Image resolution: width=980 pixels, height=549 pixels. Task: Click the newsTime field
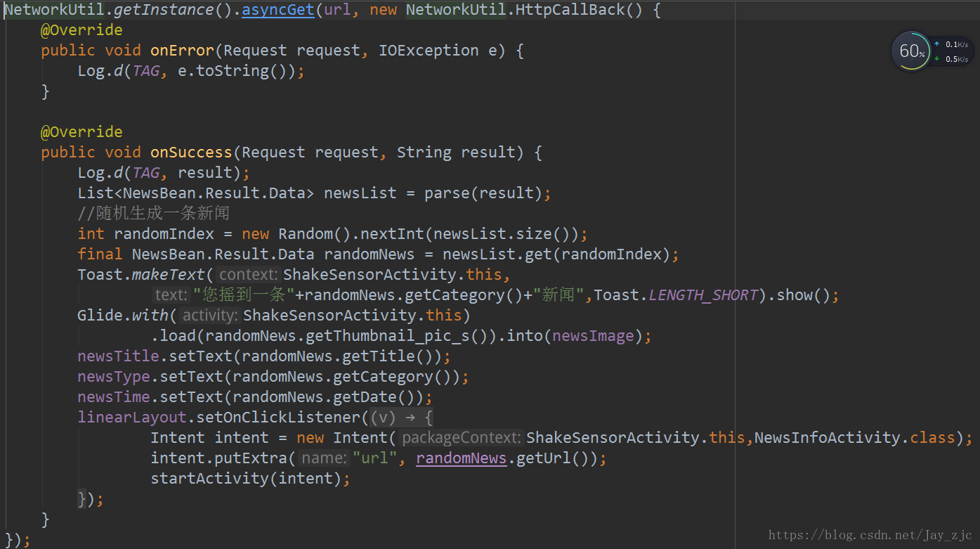tap(114, 397)
